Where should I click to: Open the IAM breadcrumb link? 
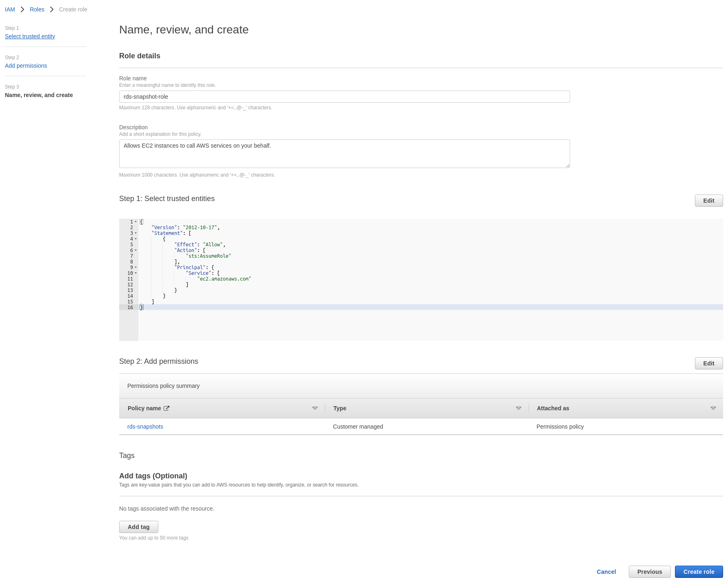[9, 9]
